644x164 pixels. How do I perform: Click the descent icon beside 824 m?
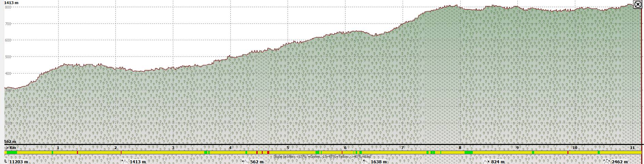(x=486, y=162)
